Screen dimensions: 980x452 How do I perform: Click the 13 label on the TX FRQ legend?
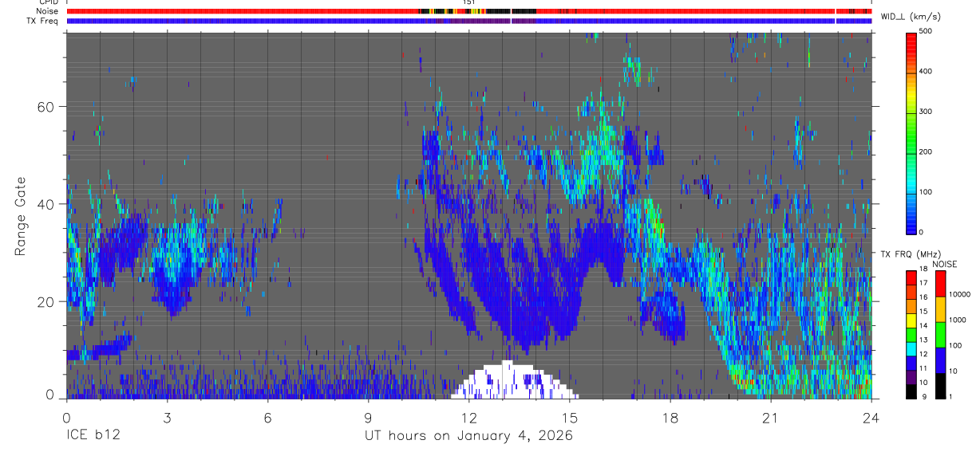click(x=924, y=340)
